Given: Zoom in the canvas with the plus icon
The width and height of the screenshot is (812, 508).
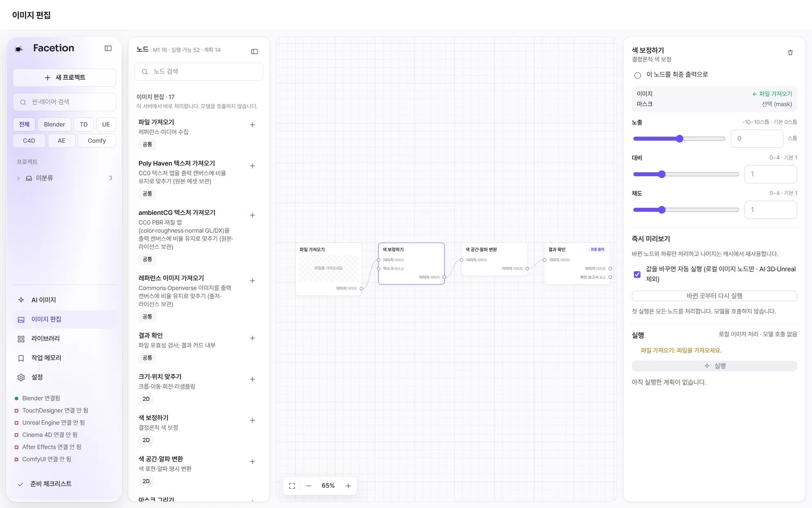Looking at the screenshot, I should tap(348, 486).
